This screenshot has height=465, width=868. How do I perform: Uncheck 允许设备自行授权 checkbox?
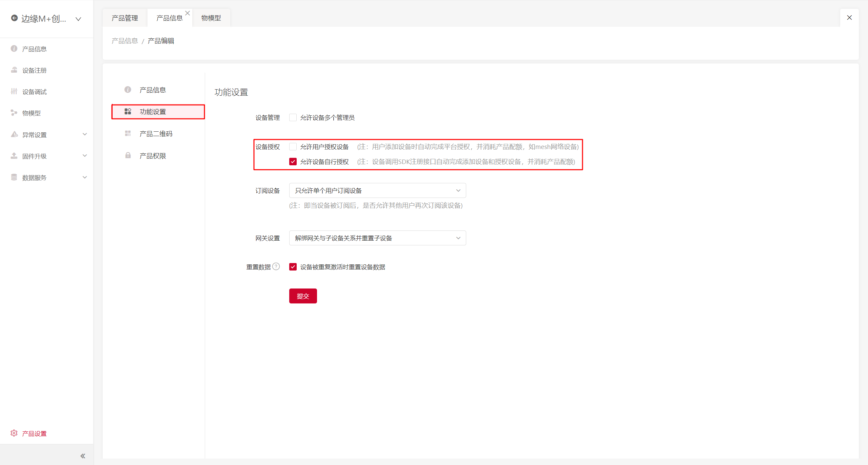(x=293, y=162)
